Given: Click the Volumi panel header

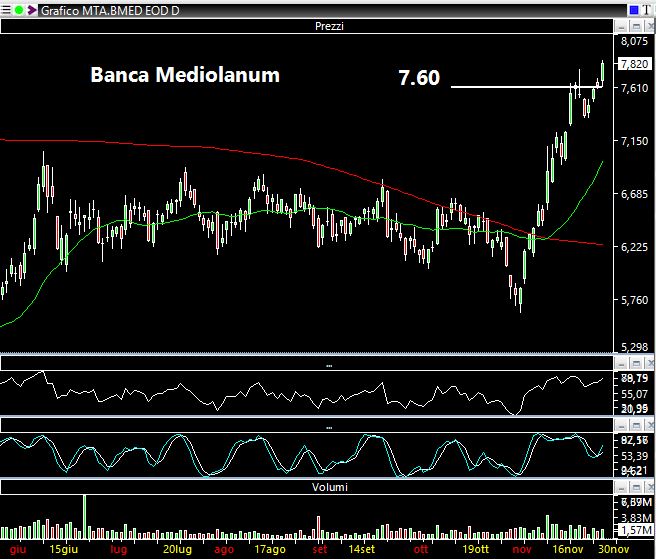Looking at the screenshot, I should pyautogui.click(x=307, y=487).
